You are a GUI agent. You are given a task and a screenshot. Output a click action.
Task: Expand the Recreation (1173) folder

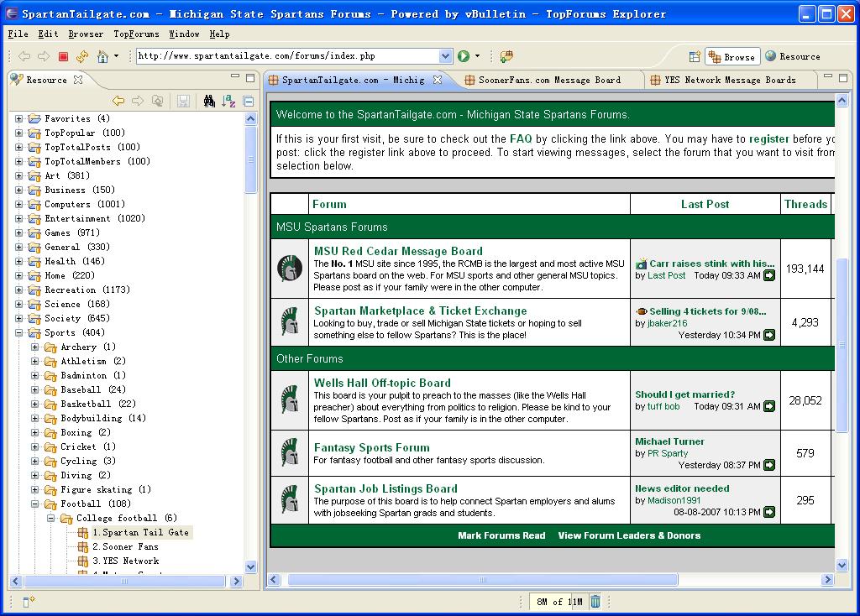[18, 290]
